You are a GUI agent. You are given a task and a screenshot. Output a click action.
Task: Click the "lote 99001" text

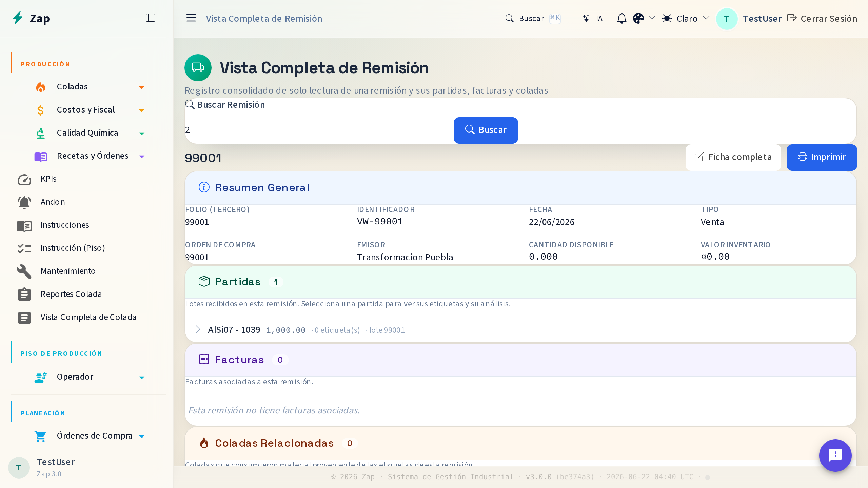(387, 330)
